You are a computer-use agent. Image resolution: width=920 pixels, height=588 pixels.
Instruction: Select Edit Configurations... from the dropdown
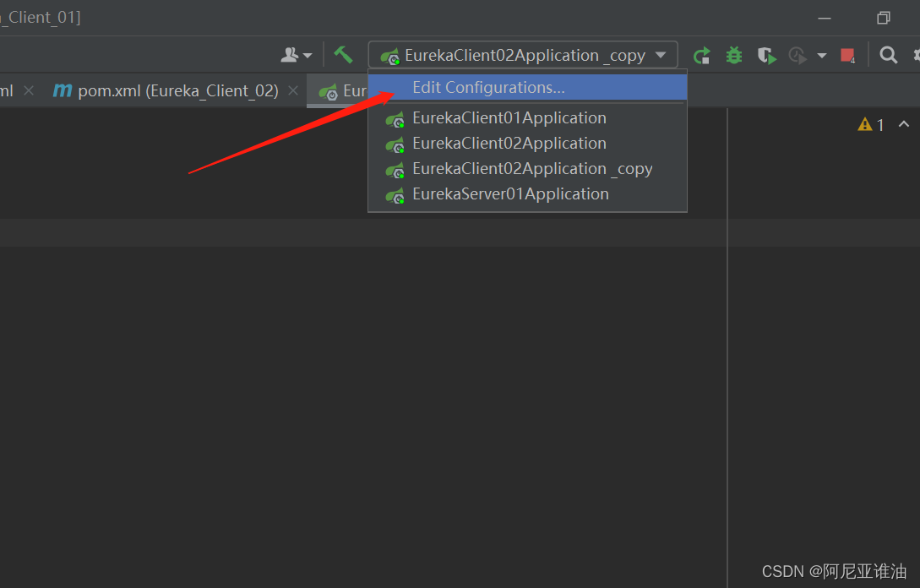tap(527, 87)
